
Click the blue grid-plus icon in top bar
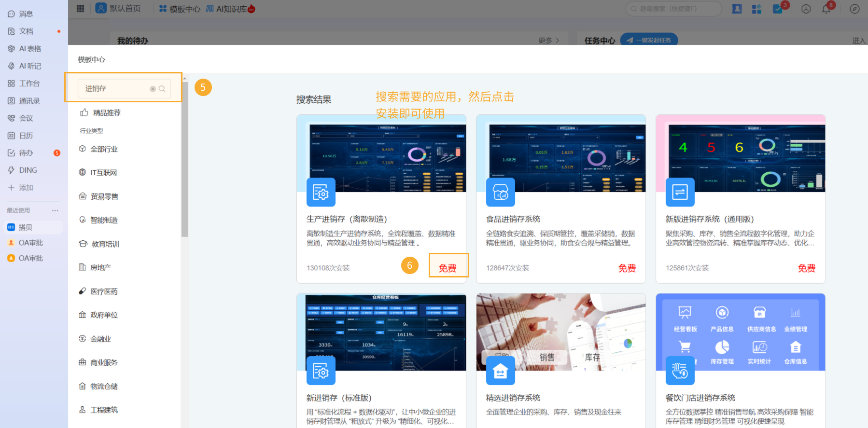(756, 9)
